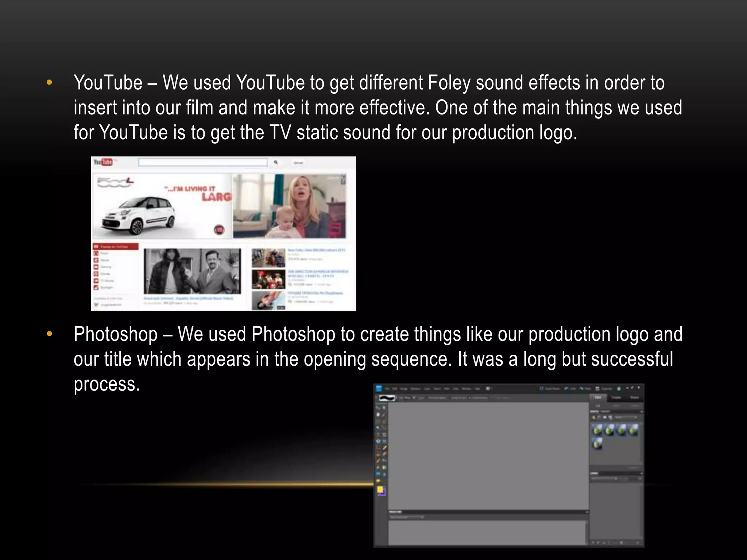Open the Fiat 500L car advert banner
The image size is (747, 560).
[x=162, y=206]
